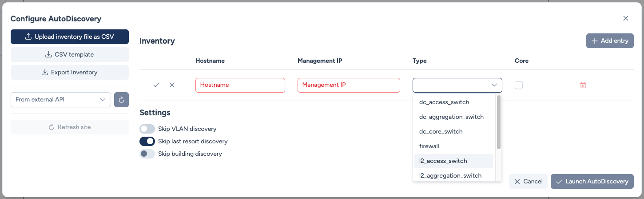644x199 pixels.
Task: Click the type list scrollbar
Action: [x=499, y=122]
